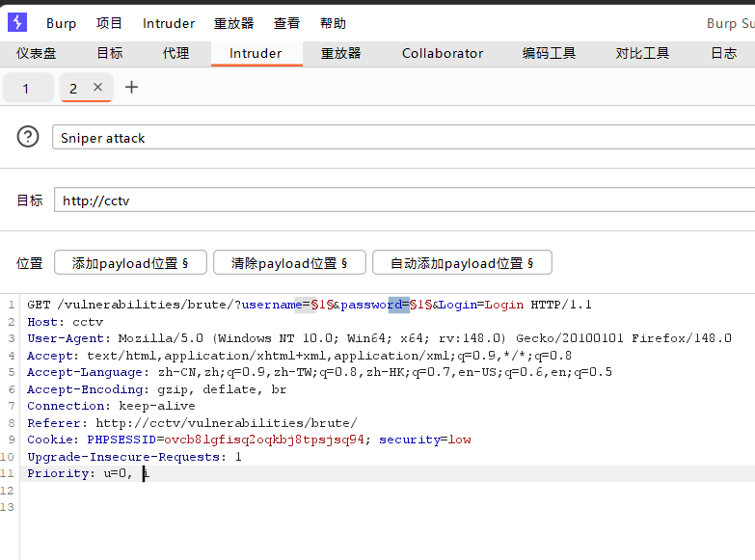
Task: Open the help question mark icon
Action: click(x=28, y=137)
